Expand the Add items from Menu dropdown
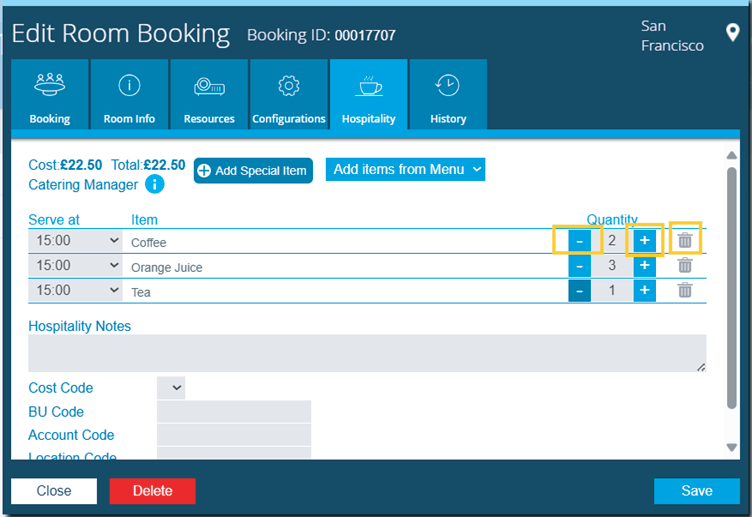 [x=405, y=170]
